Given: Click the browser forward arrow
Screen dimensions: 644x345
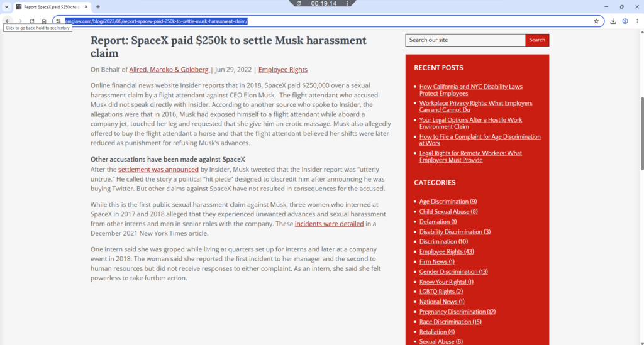Looking at the screenshot, I should pyautogui.click(x=19, y=21).
